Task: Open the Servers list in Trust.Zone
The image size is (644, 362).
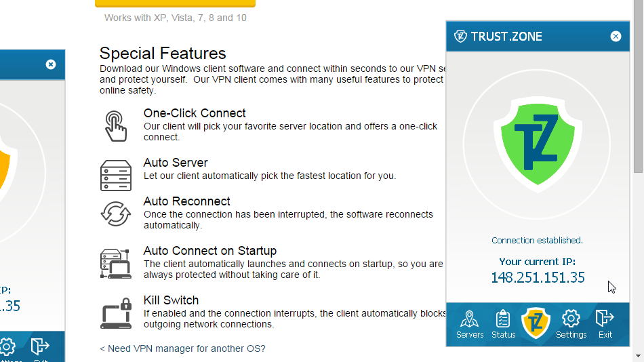Action: 469,324
